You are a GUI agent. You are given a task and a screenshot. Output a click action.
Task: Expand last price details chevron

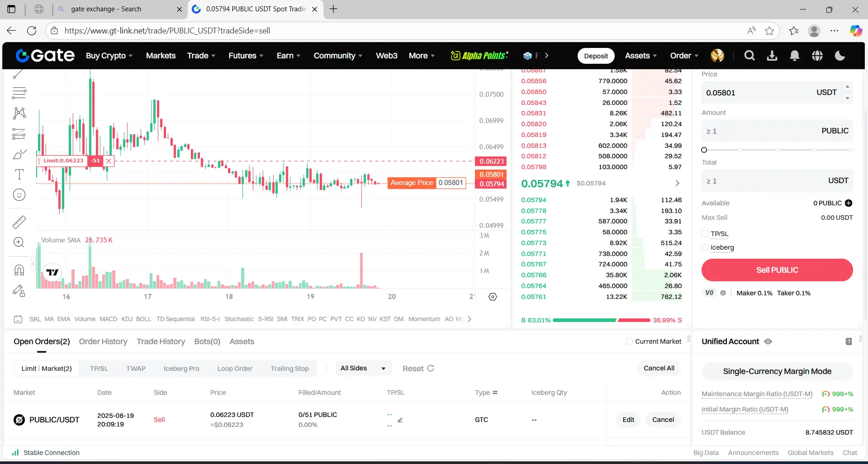pos(677,183)
